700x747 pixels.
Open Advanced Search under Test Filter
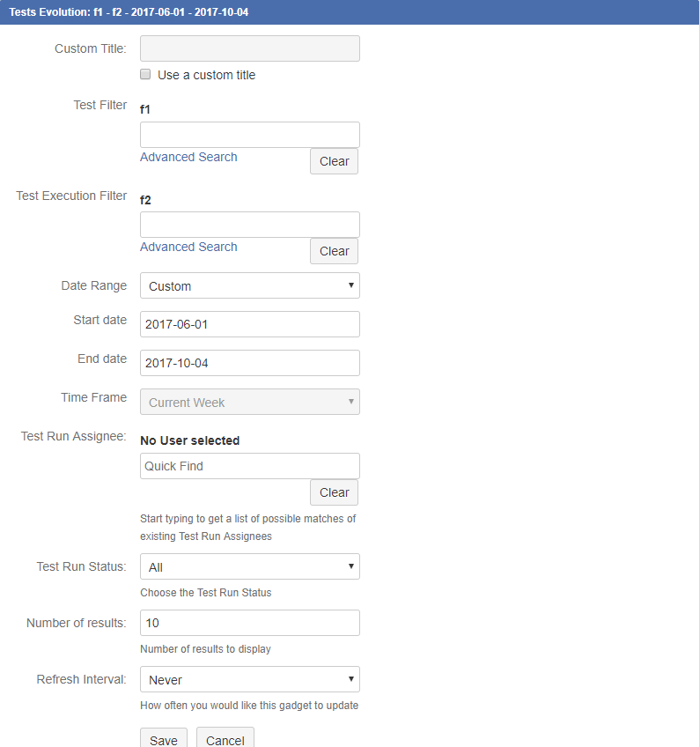tap(188, 157)
